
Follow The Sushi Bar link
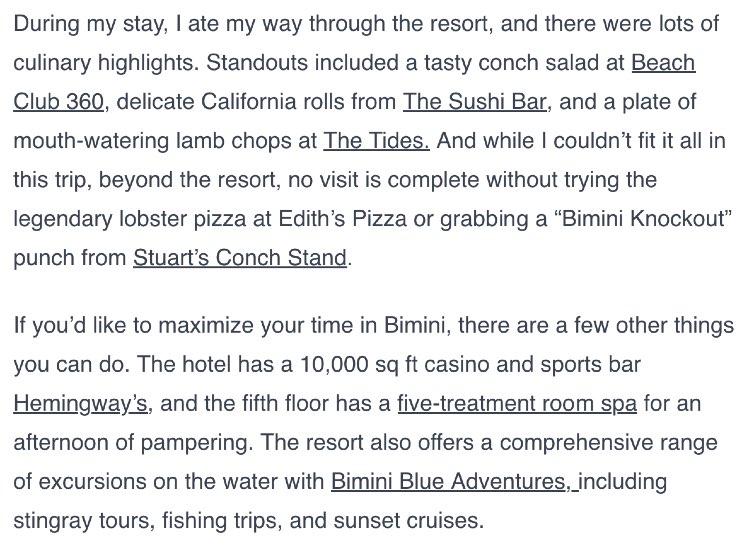tap(475, 102)
